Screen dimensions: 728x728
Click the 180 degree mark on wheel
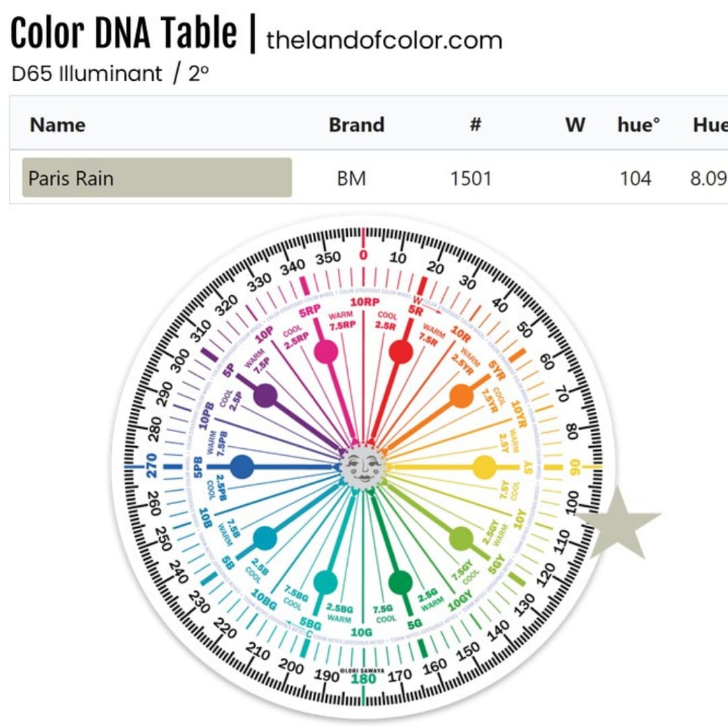tap(363, 678)
